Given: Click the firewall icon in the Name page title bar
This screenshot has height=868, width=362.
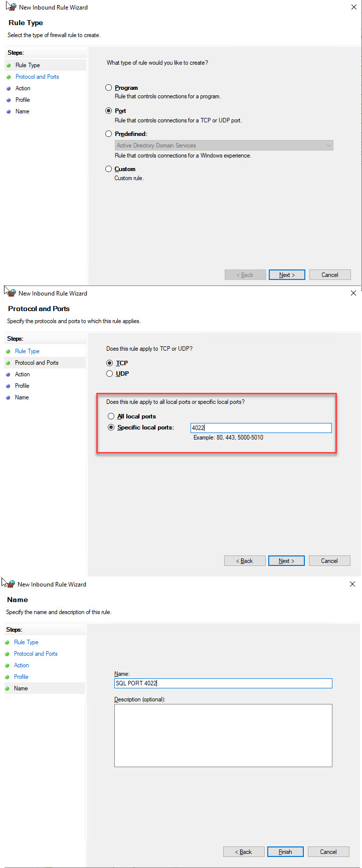Looking at the screenshot, I should [x=10, y=584].
